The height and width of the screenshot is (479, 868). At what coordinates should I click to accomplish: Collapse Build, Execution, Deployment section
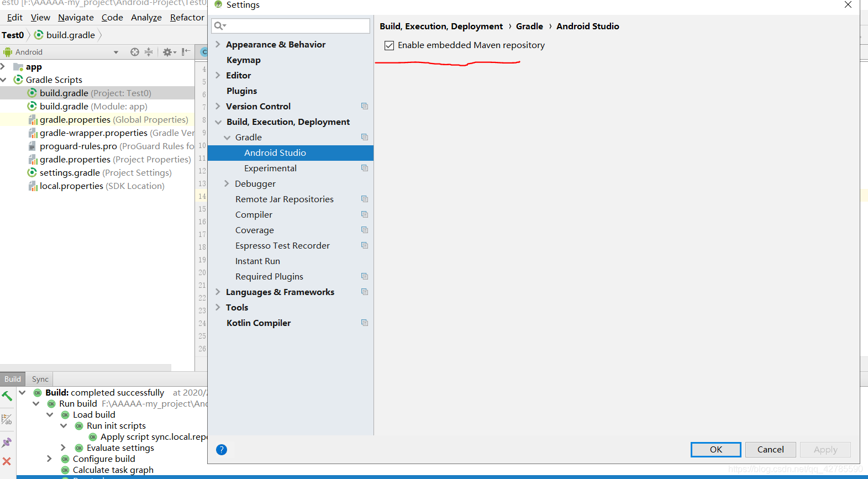(218, 122)
